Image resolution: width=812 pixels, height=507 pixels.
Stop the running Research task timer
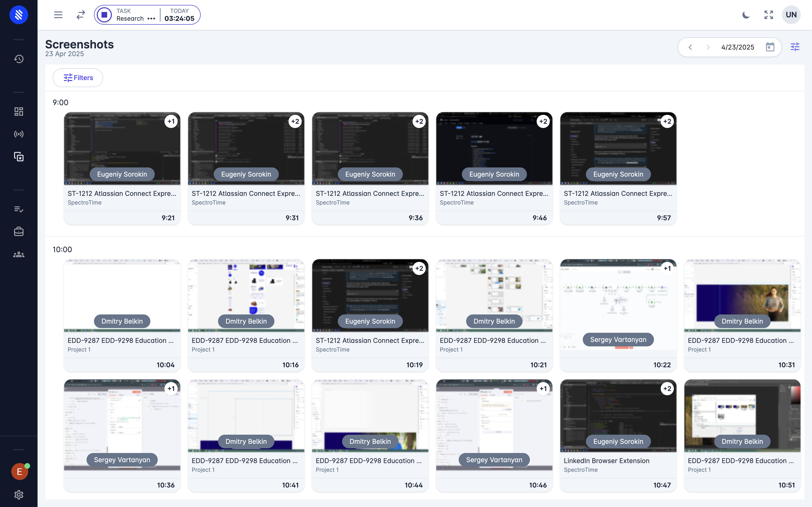[x=104, y=15]
